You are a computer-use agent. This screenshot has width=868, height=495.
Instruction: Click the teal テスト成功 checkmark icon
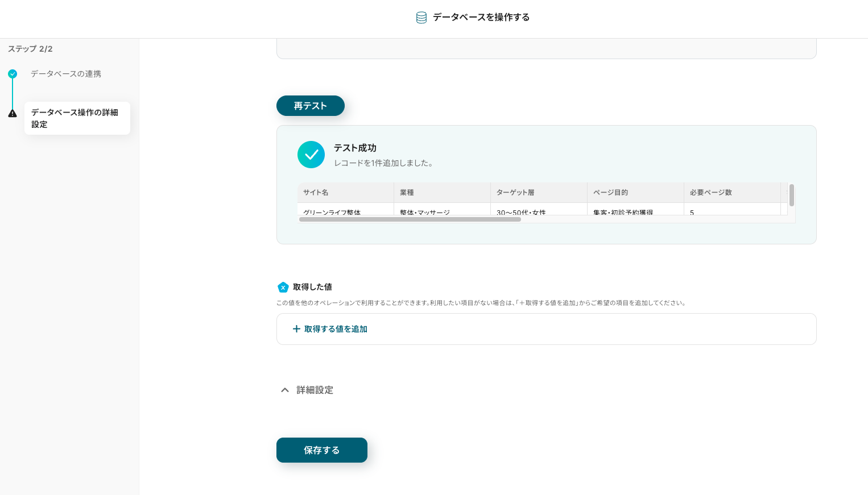point(311,155)
